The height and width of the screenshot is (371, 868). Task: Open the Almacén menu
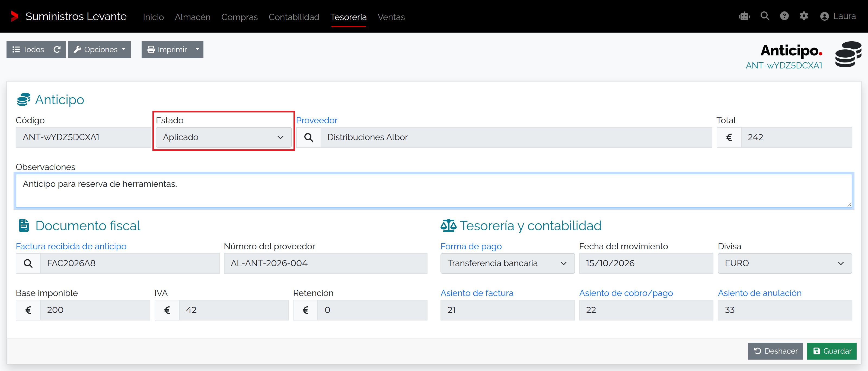(x=192, y=17)
